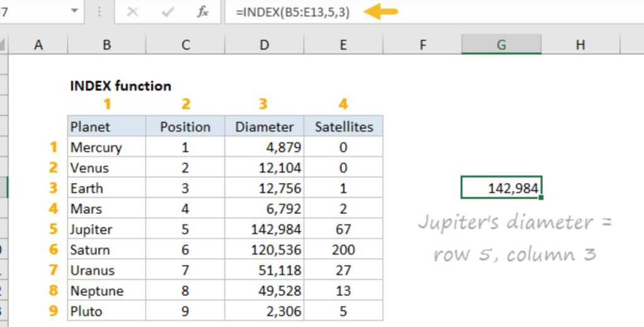Select column C header
The width and height of the screenshot is (644, 327).
186,45
